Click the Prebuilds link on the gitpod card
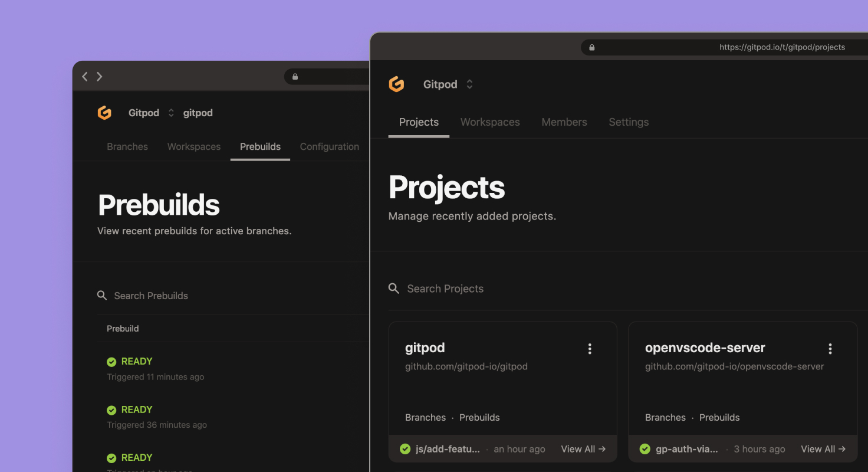This screenshot has width=868, height=472. [479, 417]
